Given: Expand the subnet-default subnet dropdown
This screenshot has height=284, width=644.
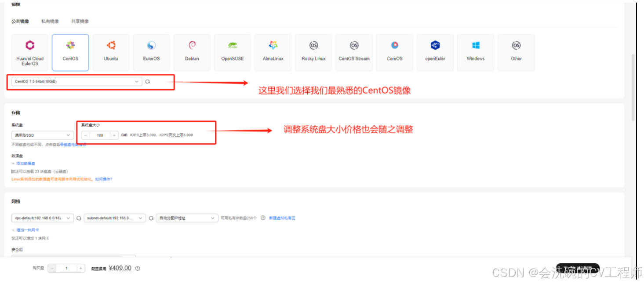Looking at the screenshot, I should [x=115, y=218].
